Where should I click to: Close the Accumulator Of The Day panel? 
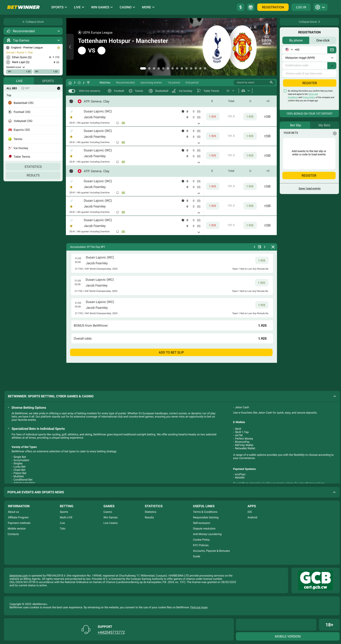pos(273,247)
